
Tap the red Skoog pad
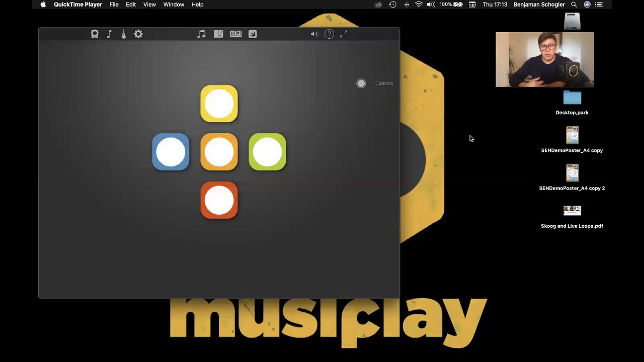(219, 200)
